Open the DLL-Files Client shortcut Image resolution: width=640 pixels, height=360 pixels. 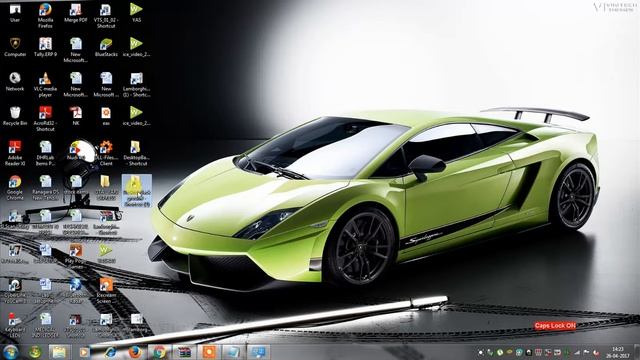(106, 153)
